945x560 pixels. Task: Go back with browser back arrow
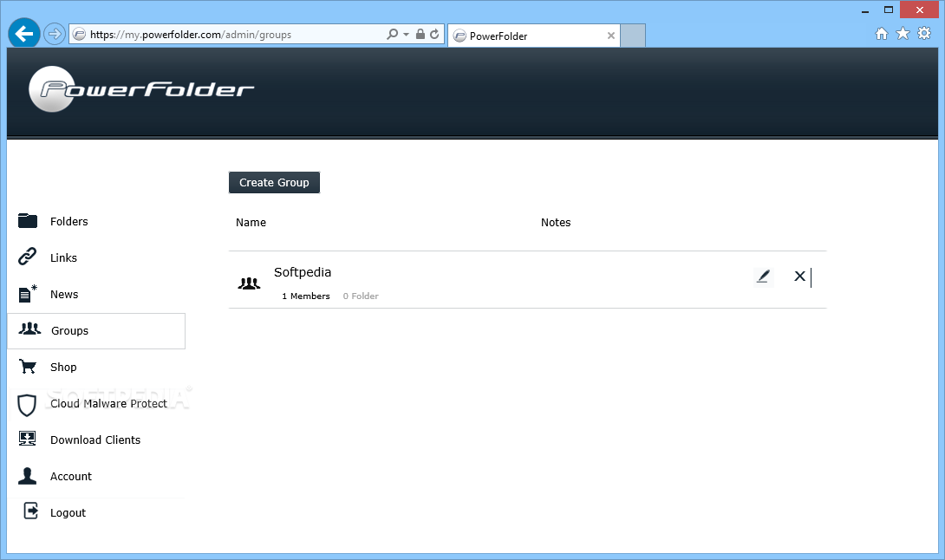click(24, 33)
